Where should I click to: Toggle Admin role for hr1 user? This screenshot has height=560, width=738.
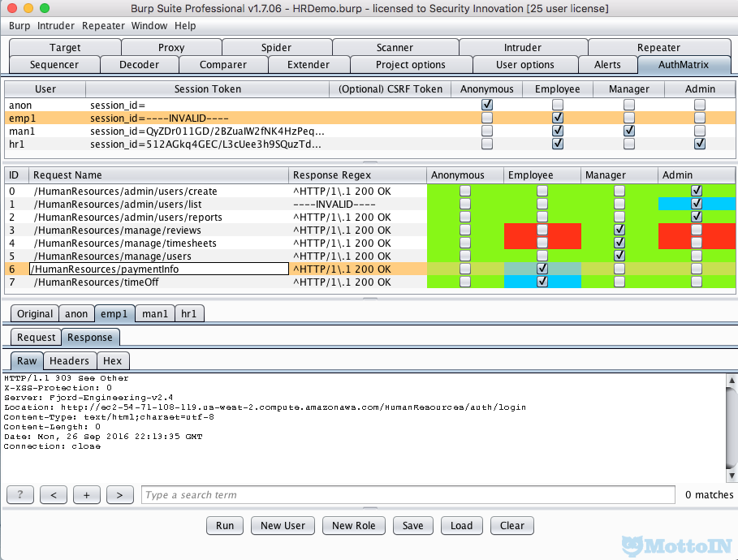click(700, 144)
